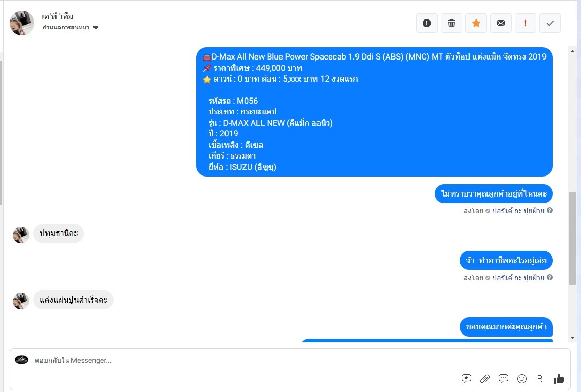The height and width of the screenshot is (392, 581).
Task: Flag conversation with red exclamation priority icon
Action: (x=526, y=23)
